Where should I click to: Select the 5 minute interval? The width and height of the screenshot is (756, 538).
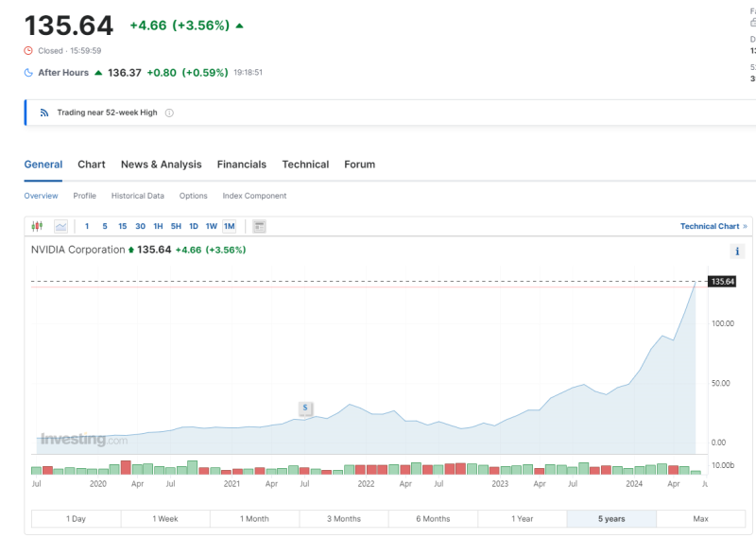(105, 226)
